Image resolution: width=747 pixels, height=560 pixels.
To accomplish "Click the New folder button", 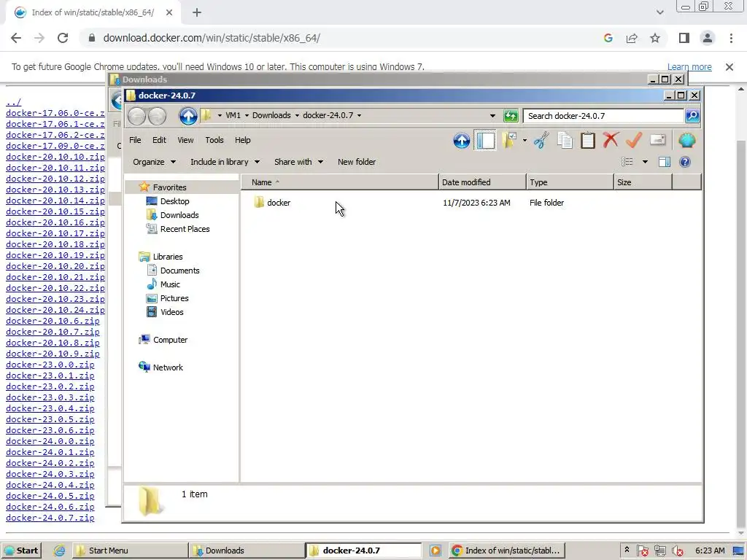I will coord(356,162).
